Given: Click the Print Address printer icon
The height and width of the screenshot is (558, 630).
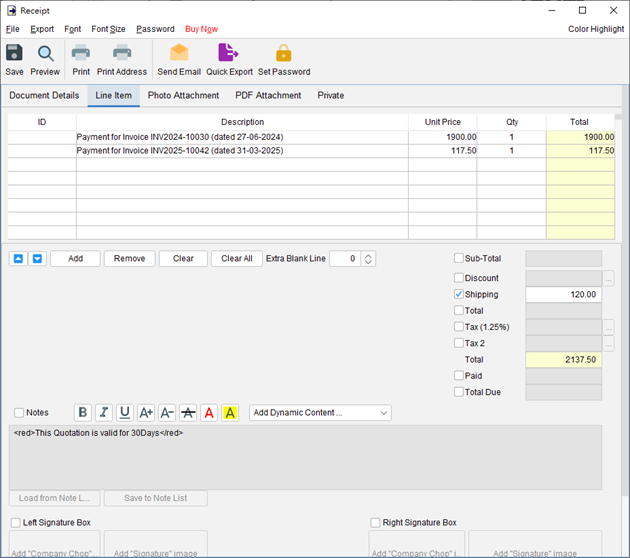Looking at the screenshot, I should (122, 53).
